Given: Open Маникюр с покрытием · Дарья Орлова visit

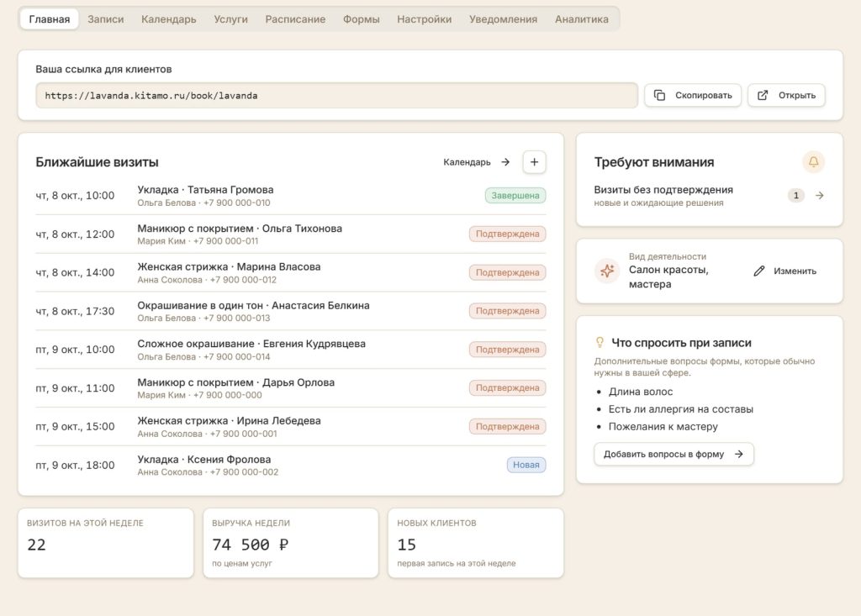Looking at the screenshot, I should (235, 382).
